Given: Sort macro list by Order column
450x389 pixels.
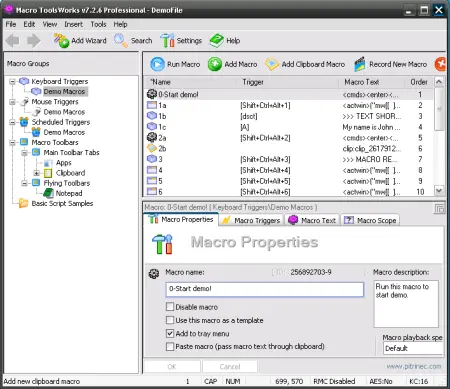Looking at the screenshot, I should click(x=419, y=82).
